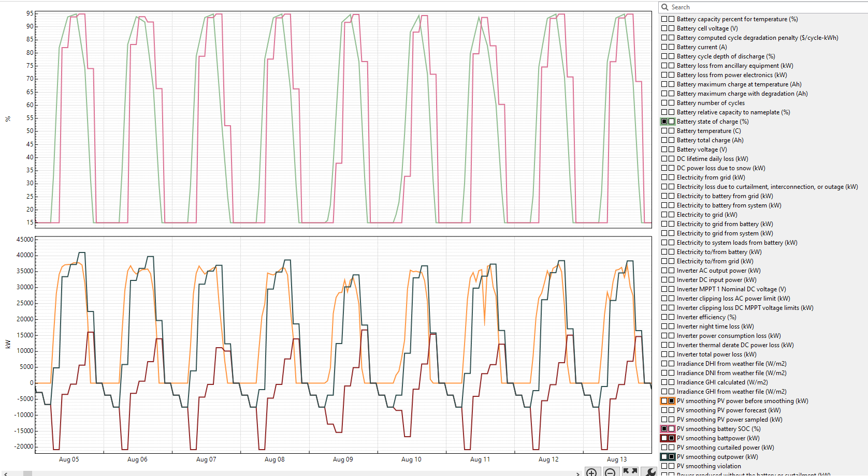Check PV smoothing PV power forecast (kW)
Screen dimensions: 868x476
[x=664, y=410]
